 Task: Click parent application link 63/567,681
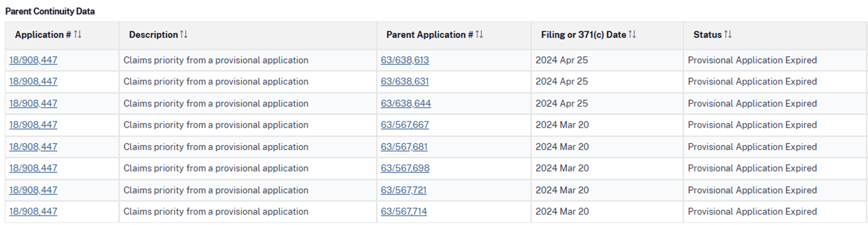[404, 147]
